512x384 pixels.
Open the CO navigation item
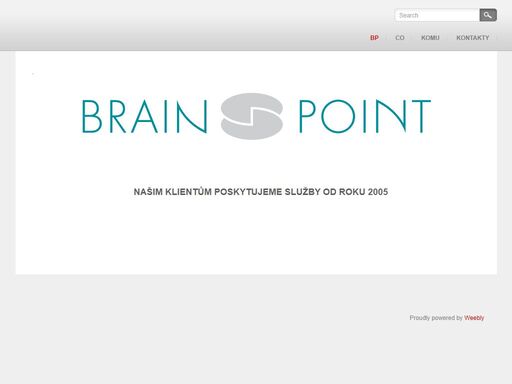point(400,38)
